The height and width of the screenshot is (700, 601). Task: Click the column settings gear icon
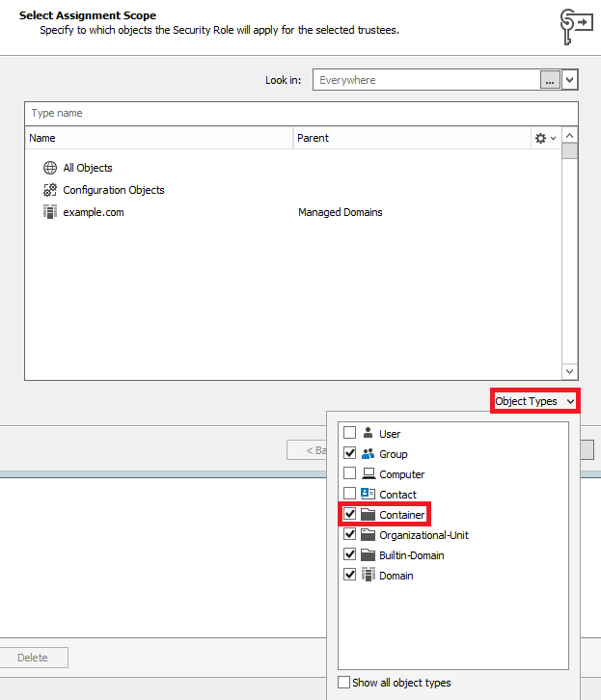click(540, 139)
